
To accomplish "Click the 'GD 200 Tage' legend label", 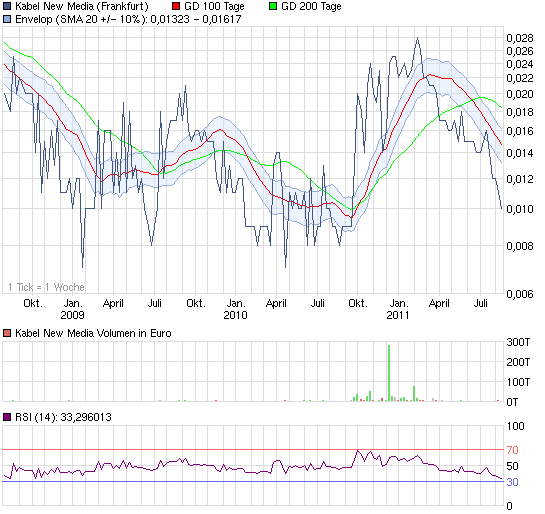I will pyautogui.click(x=311, y=6).
